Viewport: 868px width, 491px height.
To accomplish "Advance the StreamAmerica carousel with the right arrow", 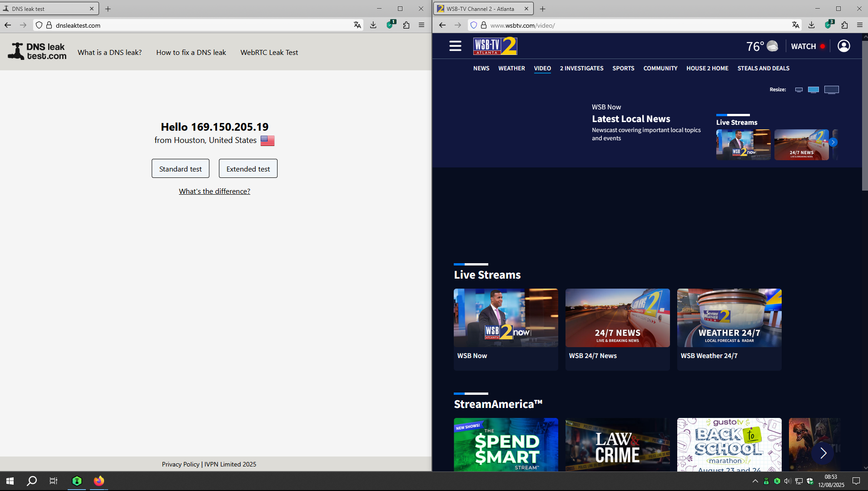I will tap(823, 453).
